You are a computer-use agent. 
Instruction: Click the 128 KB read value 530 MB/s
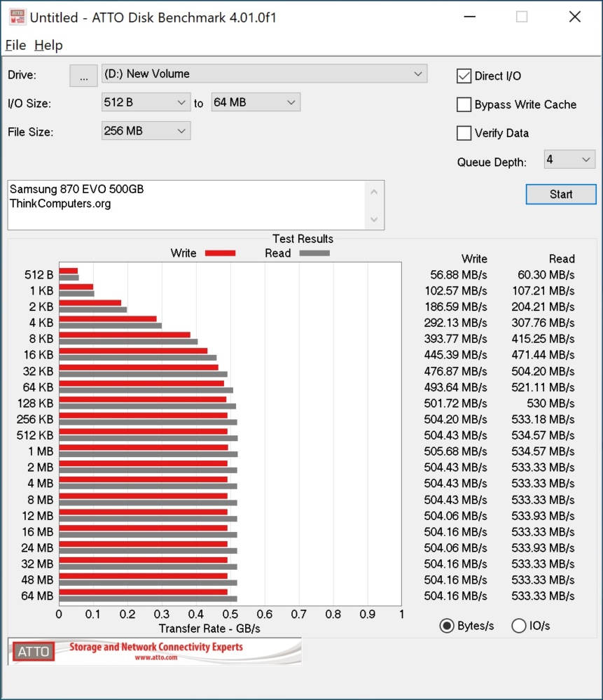point(550,403)
